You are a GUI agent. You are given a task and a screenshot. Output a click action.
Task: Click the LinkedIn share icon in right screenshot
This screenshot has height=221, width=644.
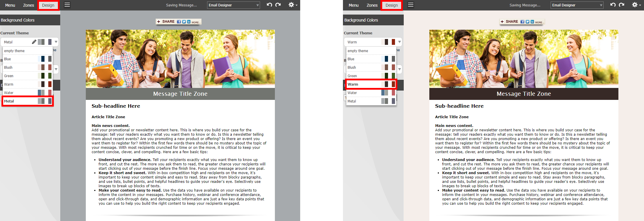click(x=532, y=22)
